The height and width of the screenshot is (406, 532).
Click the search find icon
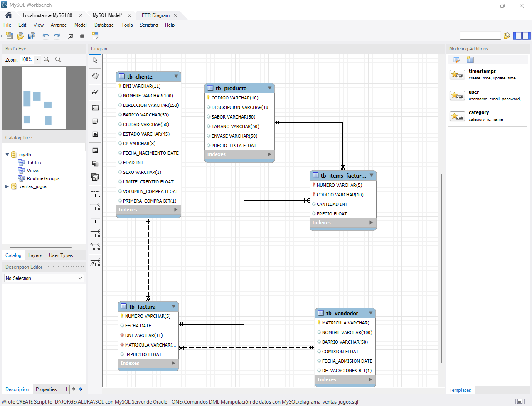point(507,36)
